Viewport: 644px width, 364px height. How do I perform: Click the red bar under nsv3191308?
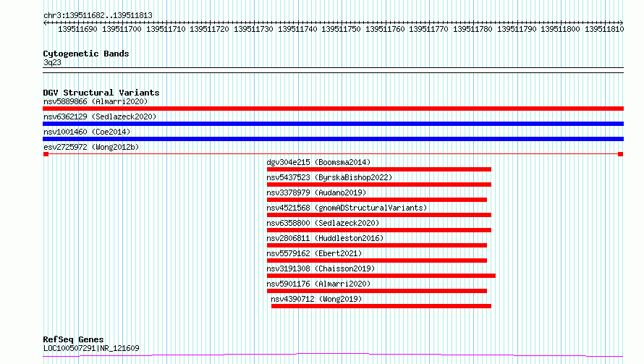pyautogui.click(x=381, y=276)
